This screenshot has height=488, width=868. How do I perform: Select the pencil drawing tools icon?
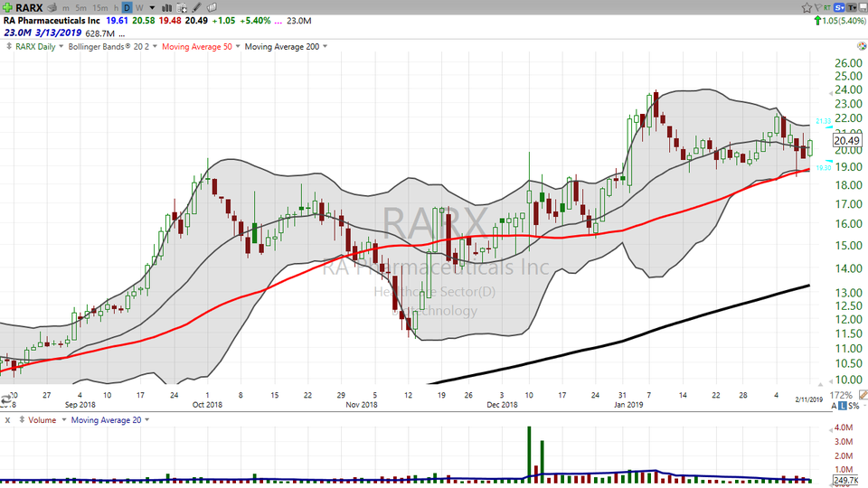(196, 8)
